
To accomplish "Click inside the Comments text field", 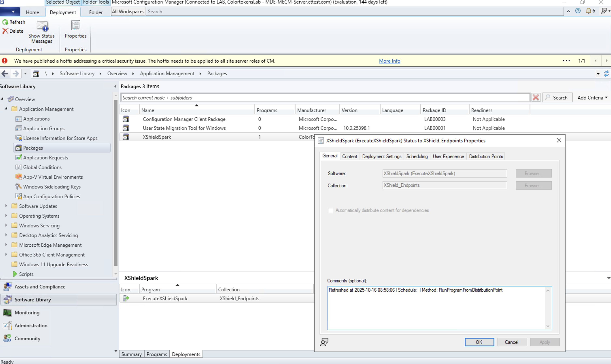I will point(439,308).
